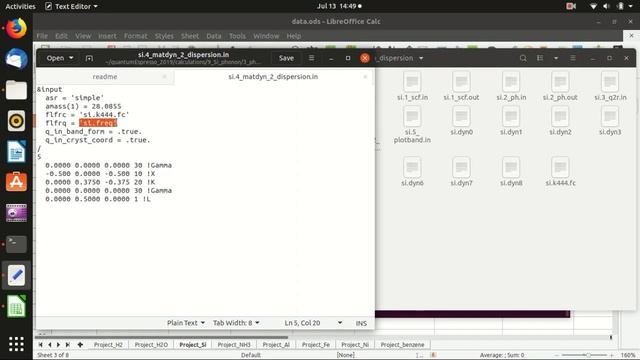
Task: Open the Tab Width selector
Action: [236, 323]
